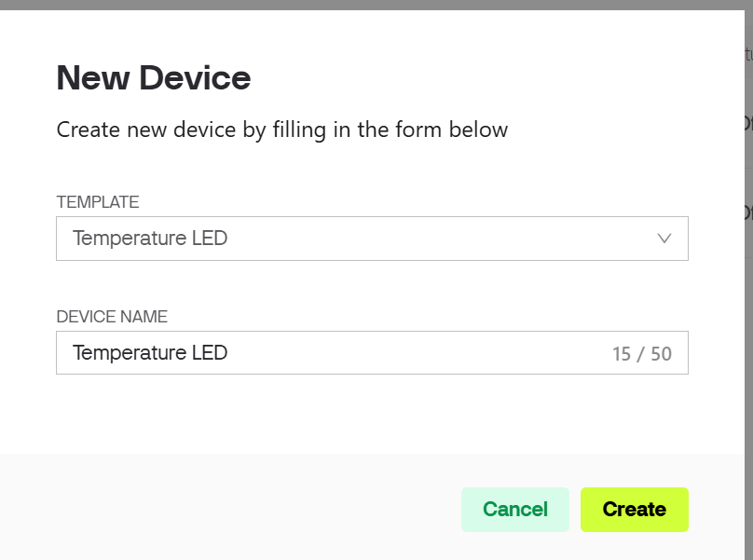Click the DEVICE NAME field label

click(112, 317)
